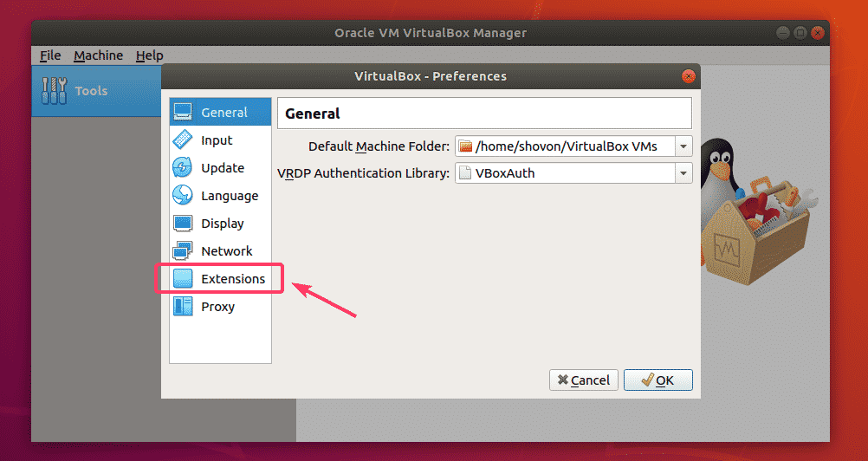The height and width of the screenshot is (461, 868).
Task: Select the Display monitor icon
Action: tap(183, 224)
